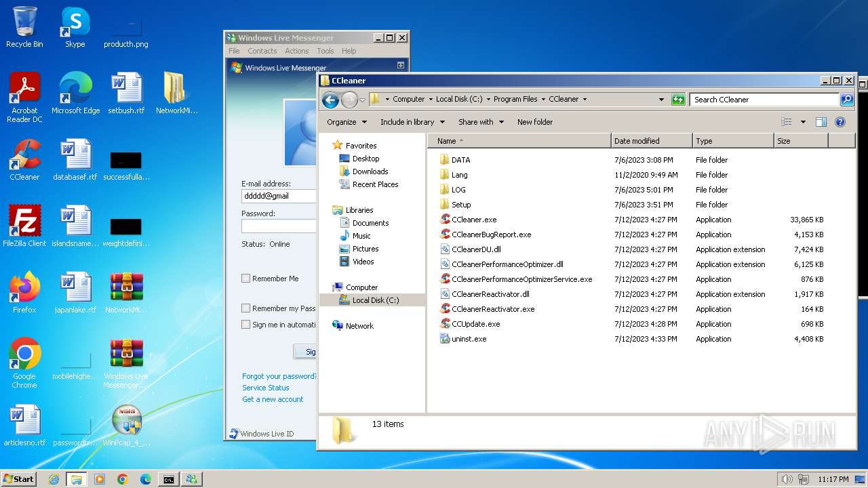Select Downloads in navigation pane
This screenshot has width=868, height=488.
[x=370, y=171]
